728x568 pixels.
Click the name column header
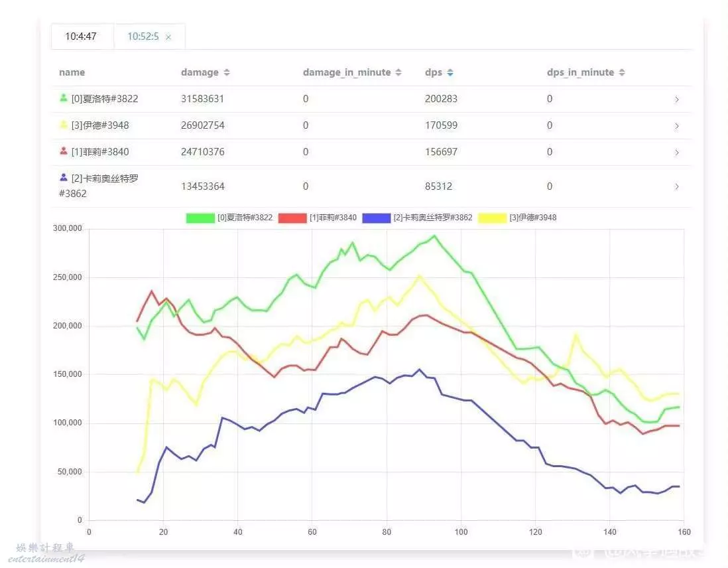point(72,72)
